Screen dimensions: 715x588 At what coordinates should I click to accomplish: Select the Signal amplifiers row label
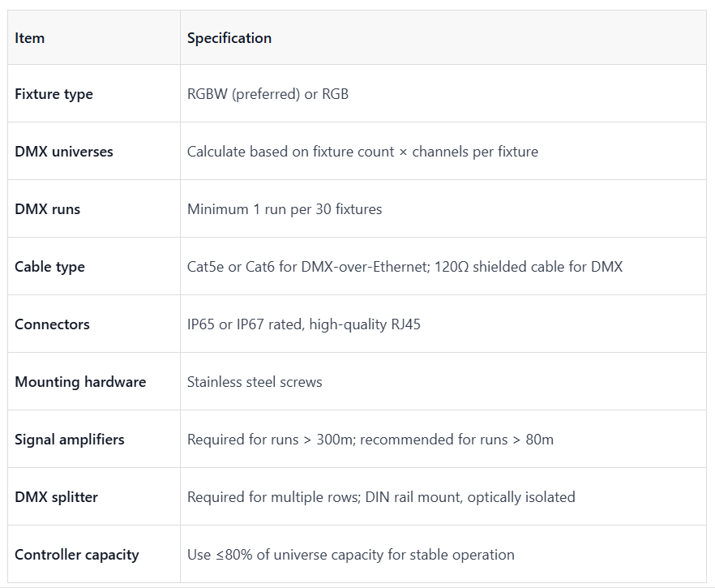70,440
